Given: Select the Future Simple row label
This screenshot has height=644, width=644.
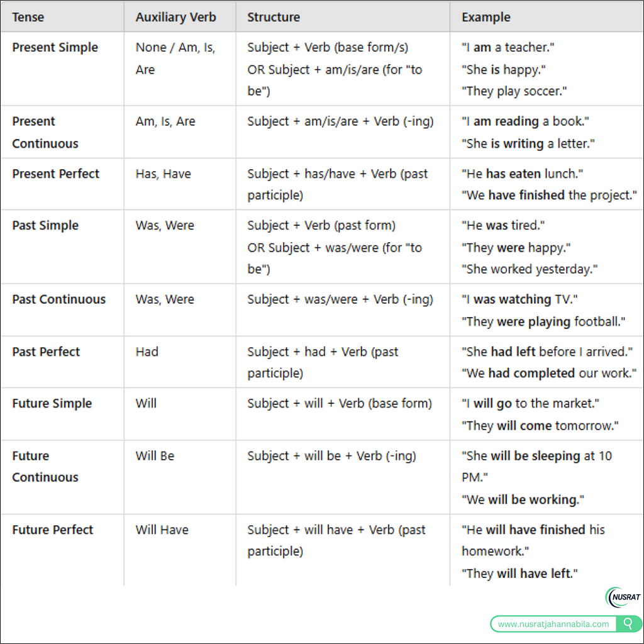Looking at the screenshot, I should point(52,403).
